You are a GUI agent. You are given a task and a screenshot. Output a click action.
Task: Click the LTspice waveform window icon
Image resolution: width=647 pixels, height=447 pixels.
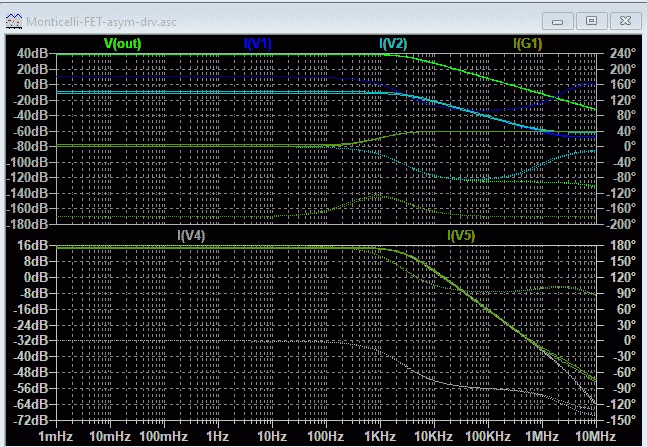tap(14, 21)
